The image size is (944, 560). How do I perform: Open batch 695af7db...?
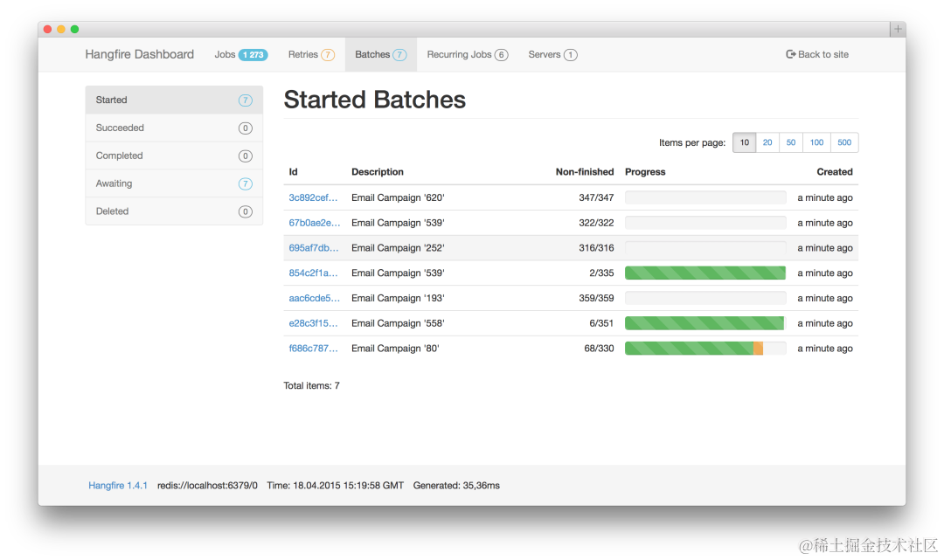pos(314,248)
